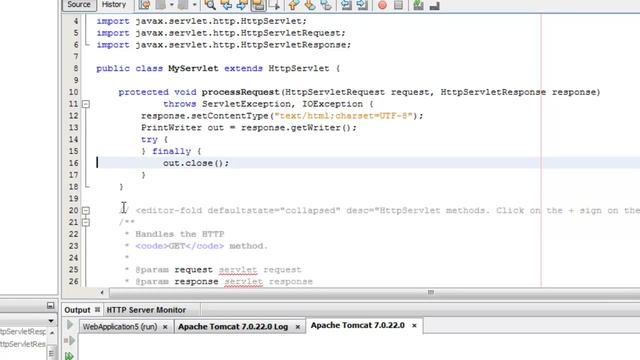This screenshot has height=360, width=640.
Task: Go to Next Bookmark icon
Action: [309, 5]
